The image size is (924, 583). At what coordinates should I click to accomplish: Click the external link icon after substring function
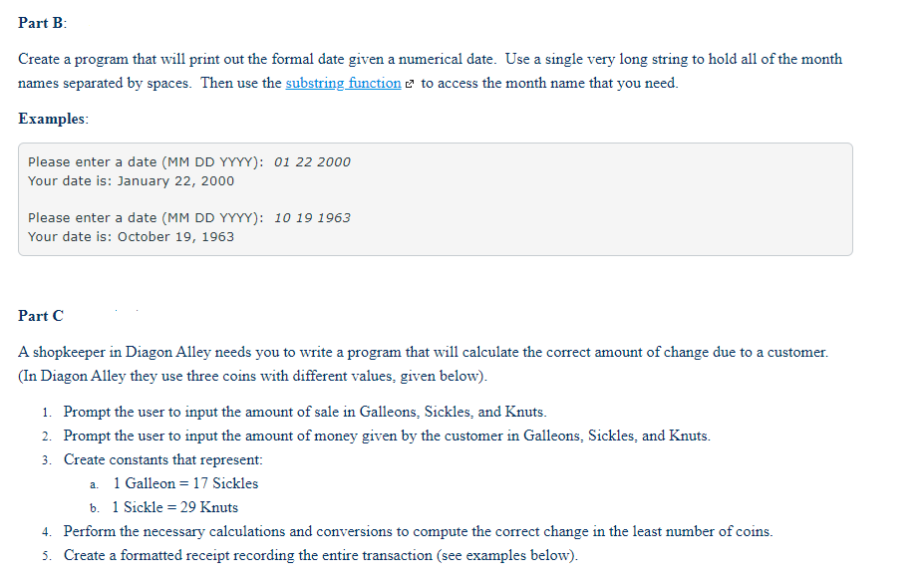(x=410, y=84)
